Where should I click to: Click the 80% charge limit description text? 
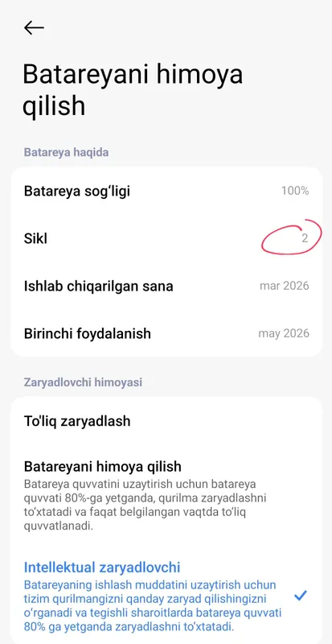tap(146, 505)
